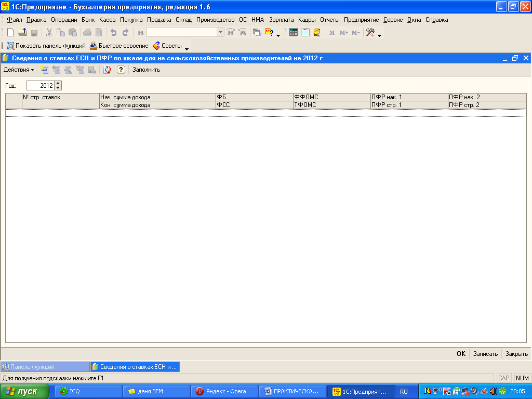Click the Copy icon in the main toolbar
The width and height of the screenshot is (532, 399).
61,33
